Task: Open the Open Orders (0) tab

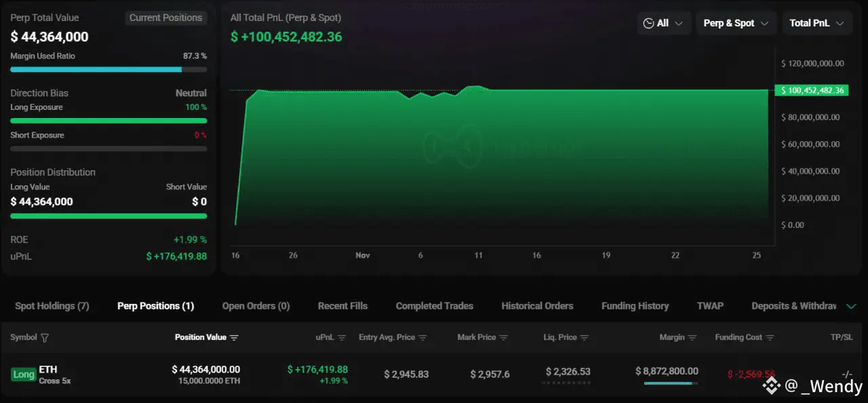Action: (x=256, y=306)
